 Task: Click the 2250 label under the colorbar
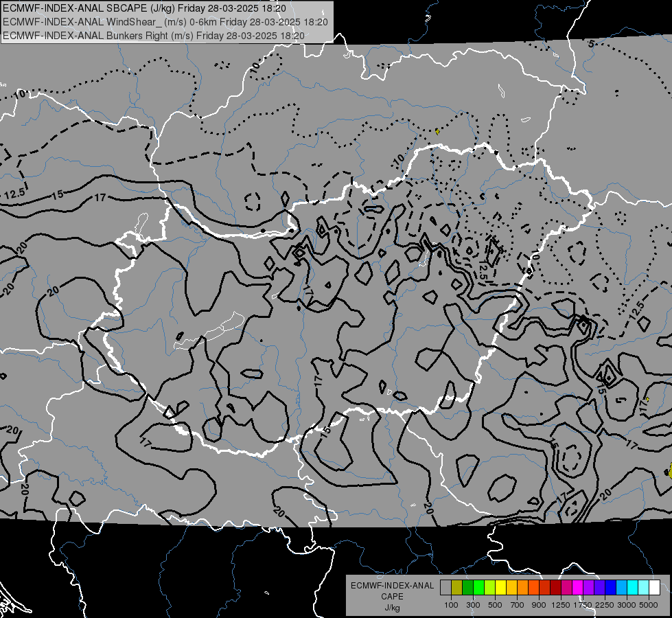(x=605, y=605)
